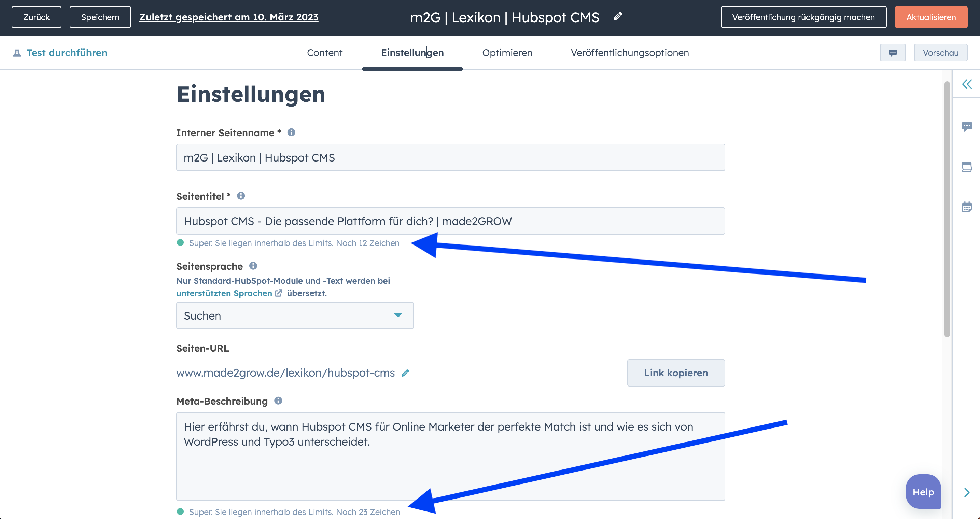Show info tooltip for Interner Seitenname
The width and height of the screenshot is (980, 519).
pyautogui.click(x=291, y=132)
